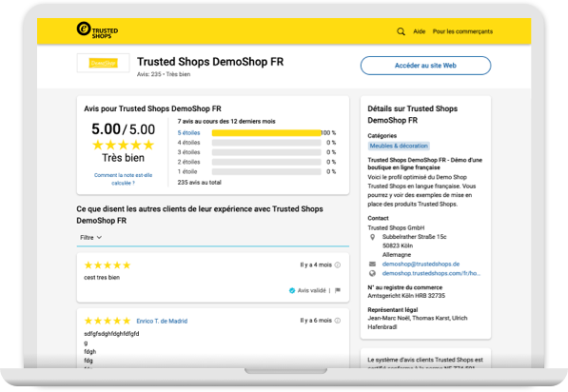Open the Aide link
The image size is (568, 392).
pyautogui.click(x=420, y=31)
